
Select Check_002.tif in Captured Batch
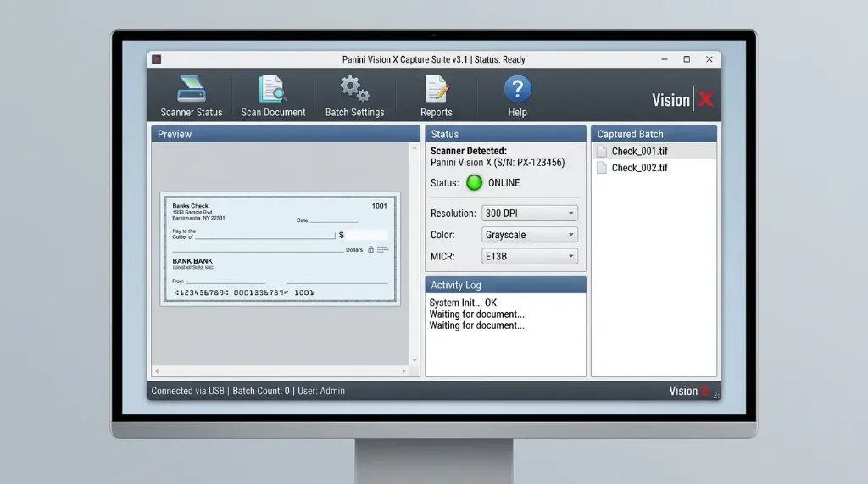[x=654, y=168]
